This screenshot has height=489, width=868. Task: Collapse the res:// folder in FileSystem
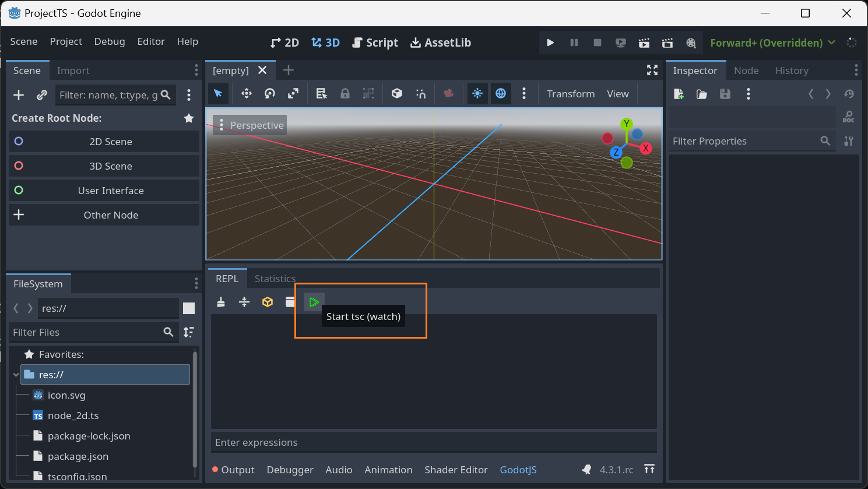pyautogui.click(x=16, y=375)
